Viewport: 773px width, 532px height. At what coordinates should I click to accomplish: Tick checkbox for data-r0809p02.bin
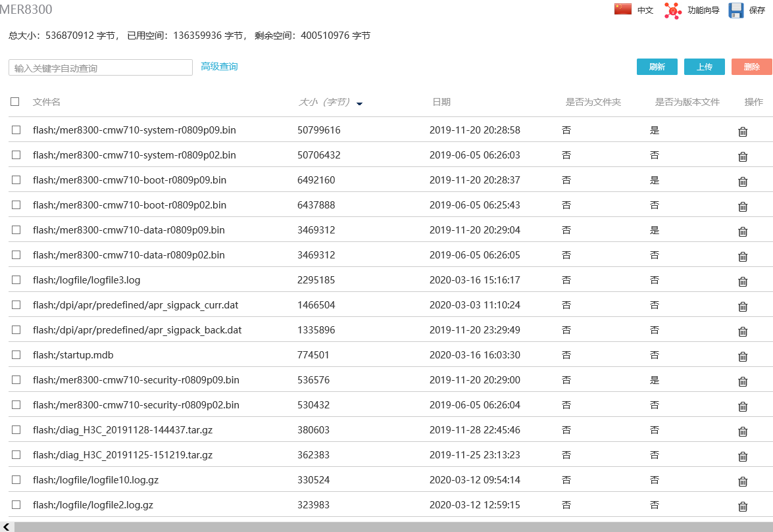[x=16, y=254]
